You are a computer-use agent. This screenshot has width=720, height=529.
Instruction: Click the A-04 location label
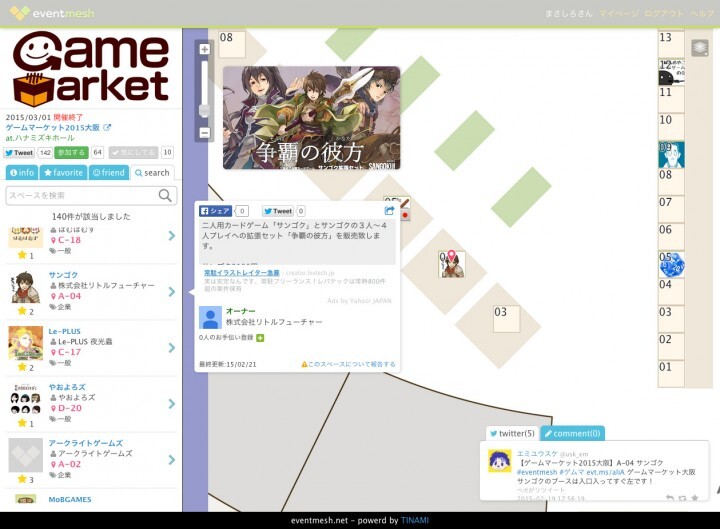pos(69,296)
